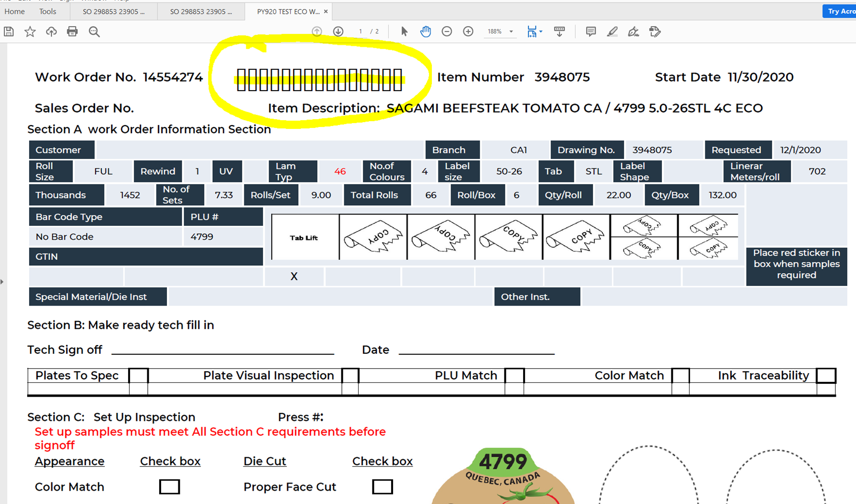Tick the Plate Visual Inspection checkbox
Image resolution: width=856 pixels, height=504 pixels.
tap(350, 376)
